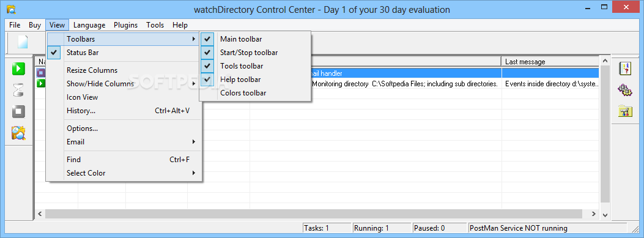
Task: Click the vertical scrollbar up arrow
Action: pyautogui.click(x=605, y=61)
